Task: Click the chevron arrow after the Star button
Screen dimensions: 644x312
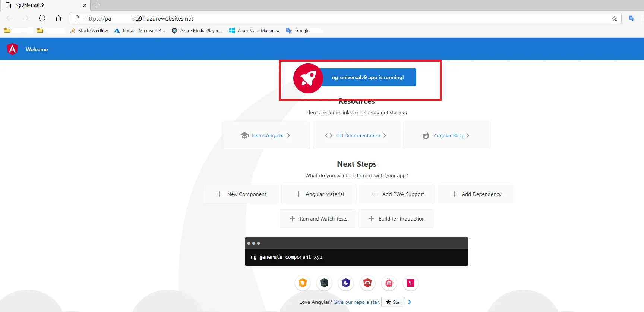Action: click(x=410, y=302)
